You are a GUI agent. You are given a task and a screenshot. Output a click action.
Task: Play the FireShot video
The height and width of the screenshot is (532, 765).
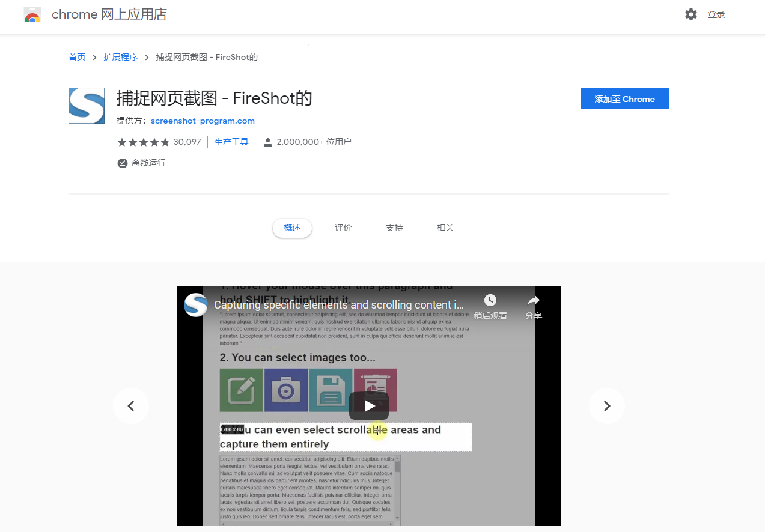coord(369,406)
